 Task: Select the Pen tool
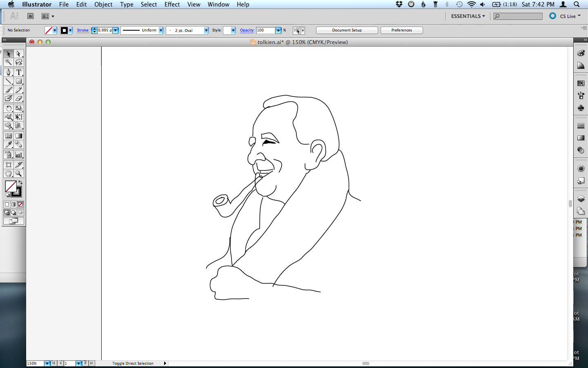pyautogui.click(x=8, y=72)
